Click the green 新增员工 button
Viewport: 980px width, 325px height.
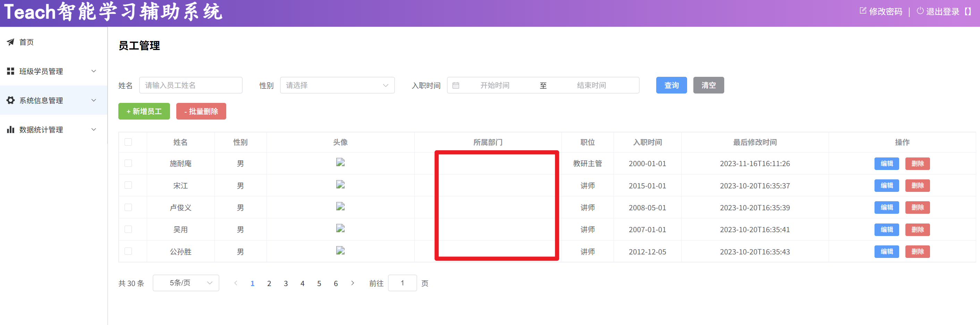(144, 111)
